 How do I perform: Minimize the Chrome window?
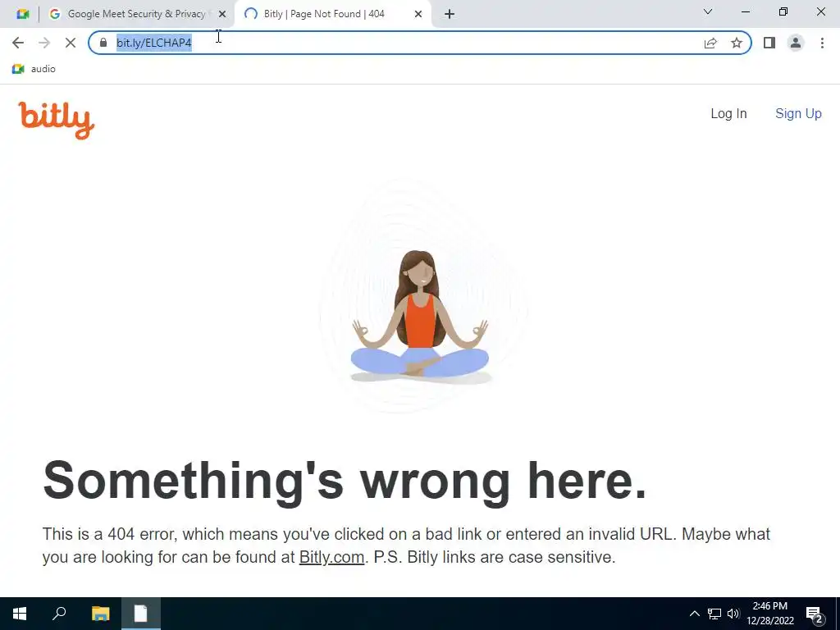746,11
